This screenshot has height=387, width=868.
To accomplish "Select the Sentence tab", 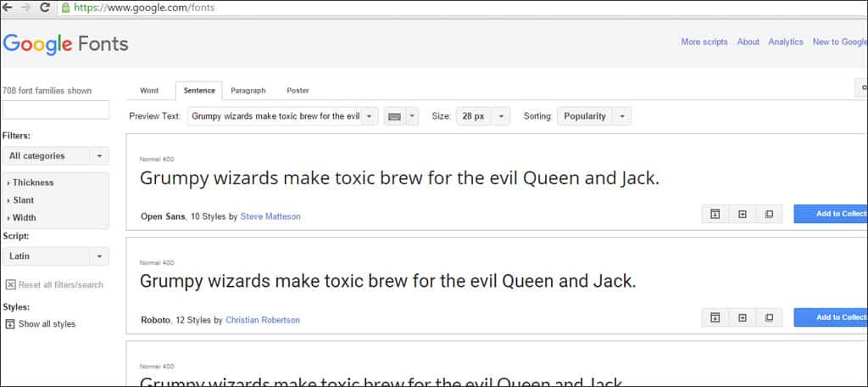I will point(199,90).
